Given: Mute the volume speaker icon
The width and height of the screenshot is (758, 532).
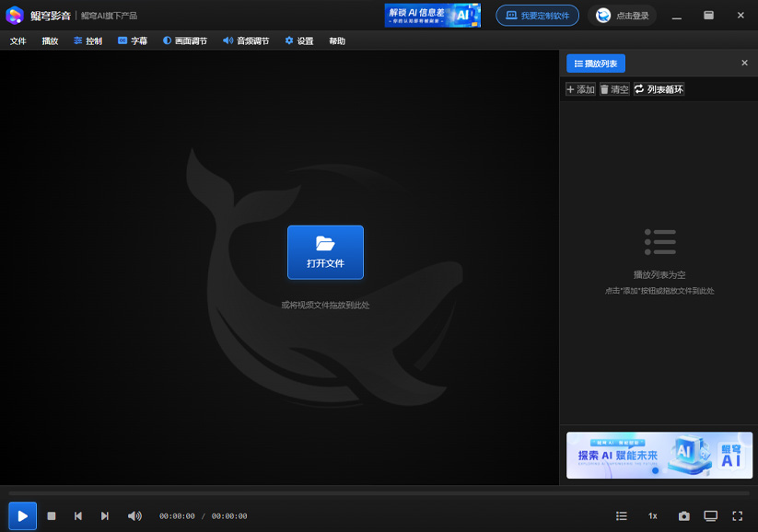Looking at the screenshot, I should (x=134, y=516).
